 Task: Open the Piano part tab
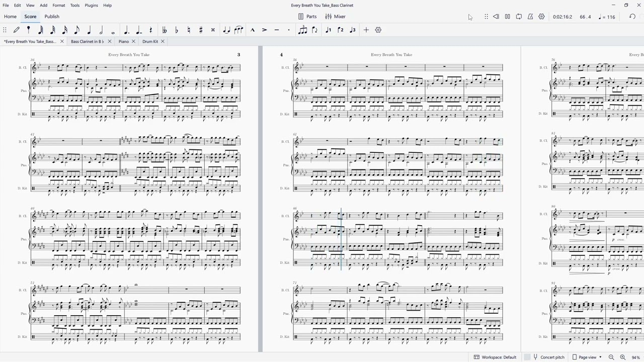[x=124, y=41]
